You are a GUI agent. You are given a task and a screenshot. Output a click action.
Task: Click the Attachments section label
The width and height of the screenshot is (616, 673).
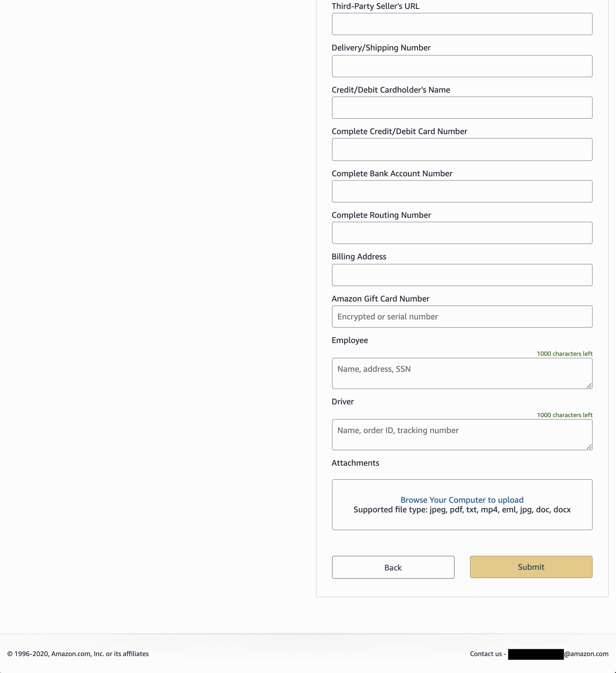[x=355, y=463]
